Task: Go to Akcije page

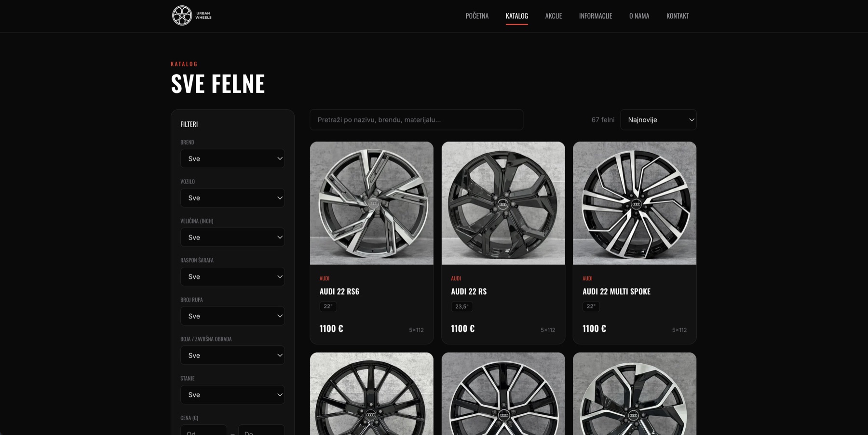Action: click(554, 16)
